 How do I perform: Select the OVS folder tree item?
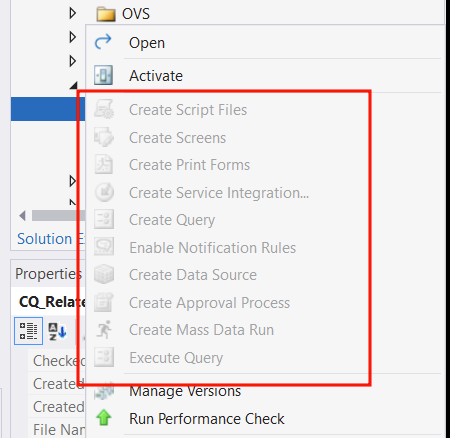point(136,14)
